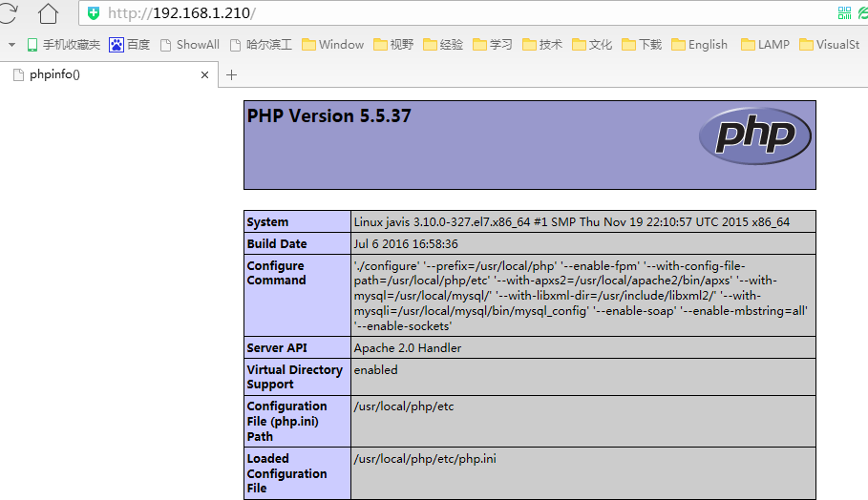Open the ShowAll bookmark
Viewport: 868px width, 500px height.
coord(190,45)
